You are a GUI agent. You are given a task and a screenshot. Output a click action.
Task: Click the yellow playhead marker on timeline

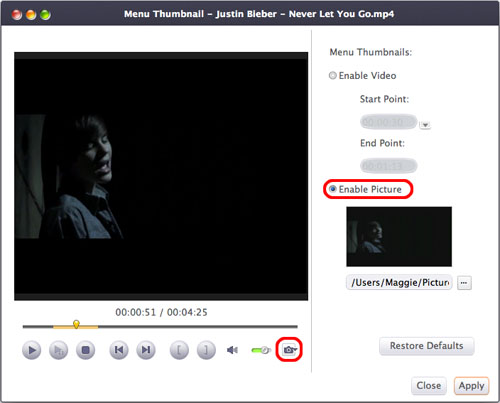76,324
